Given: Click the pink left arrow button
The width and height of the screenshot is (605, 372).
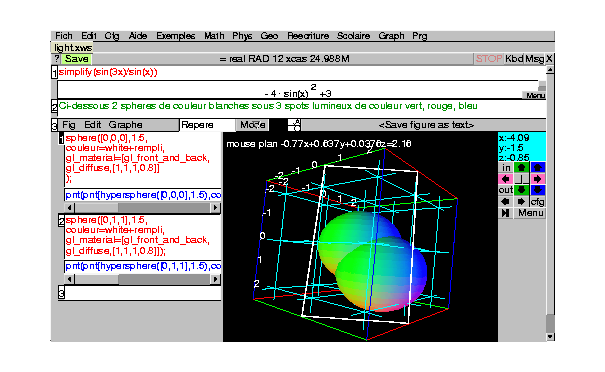Looking at the screenshot, I should point(505,179).
